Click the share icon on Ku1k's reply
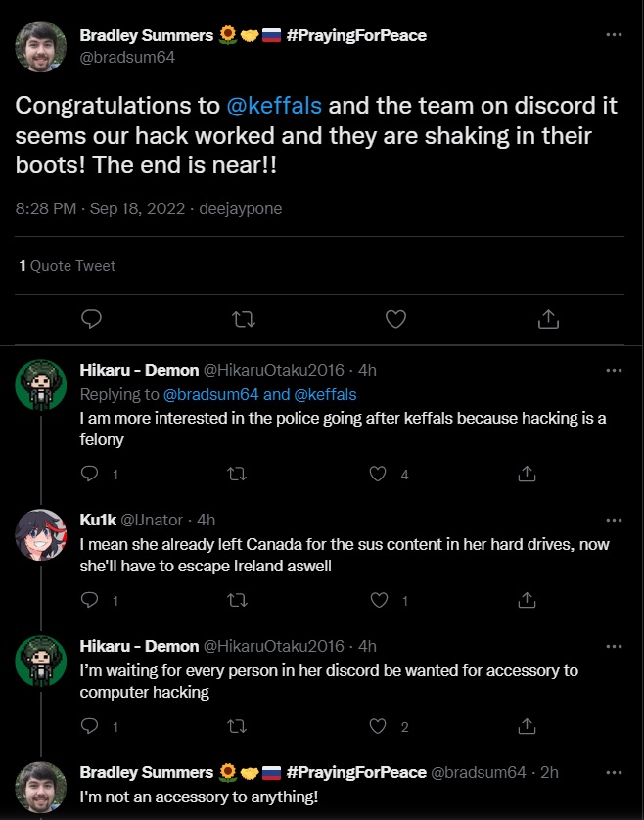The height and width of the screenshot is (820, 644). 526,599
